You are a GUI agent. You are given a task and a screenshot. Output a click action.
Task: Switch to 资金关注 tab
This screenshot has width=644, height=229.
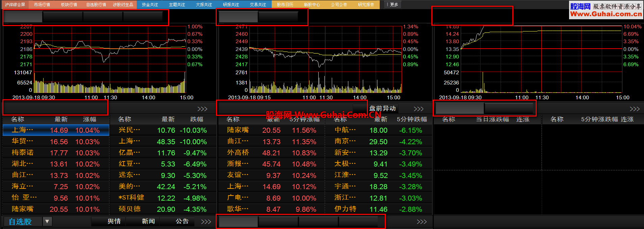pyautogui.click(x=150, y=5)
